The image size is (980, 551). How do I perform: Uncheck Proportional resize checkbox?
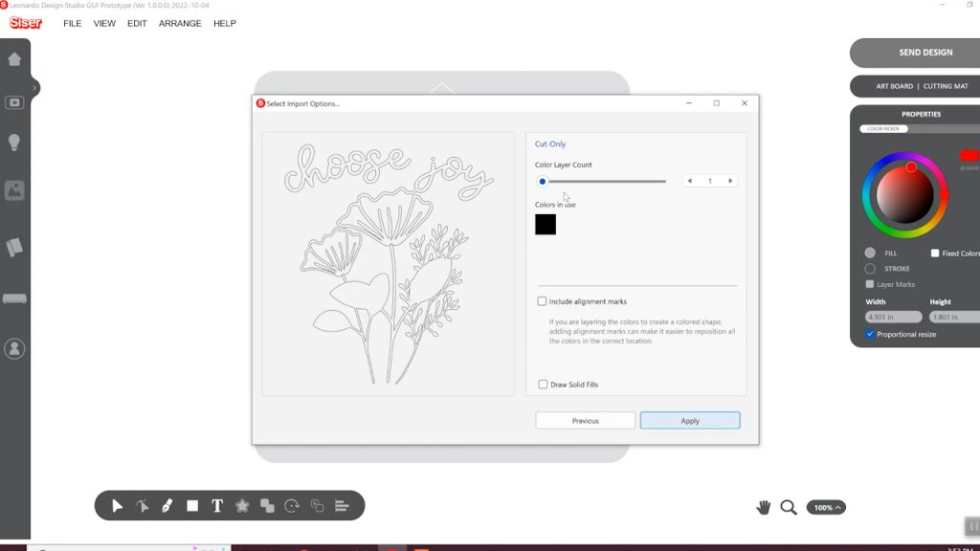[869, 334]
